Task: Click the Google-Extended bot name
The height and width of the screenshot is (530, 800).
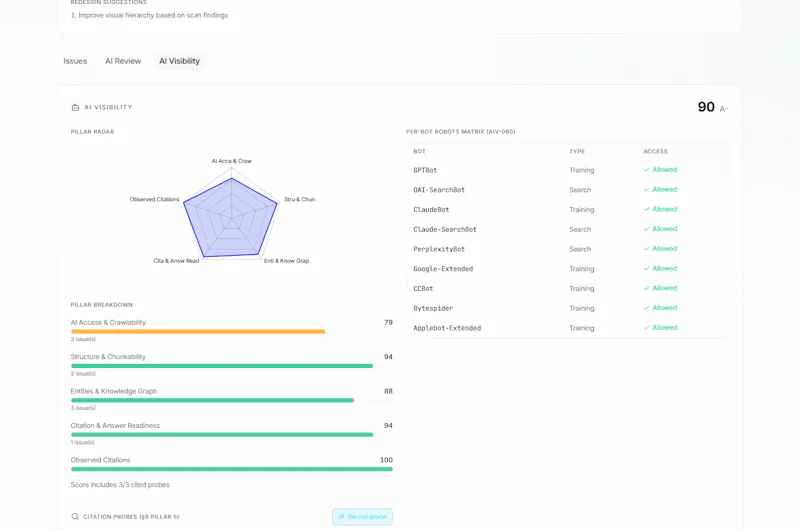Action: [x=443, y=269]
